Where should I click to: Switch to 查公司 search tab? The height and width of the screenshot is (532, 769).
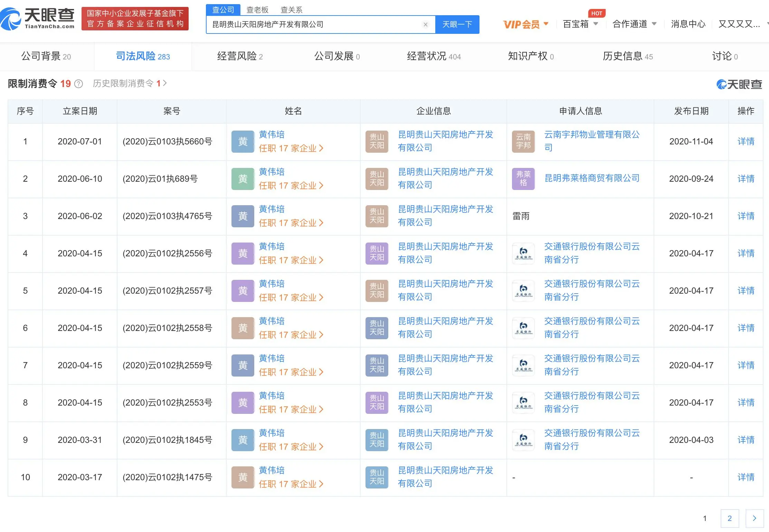[x=223, y=10]
